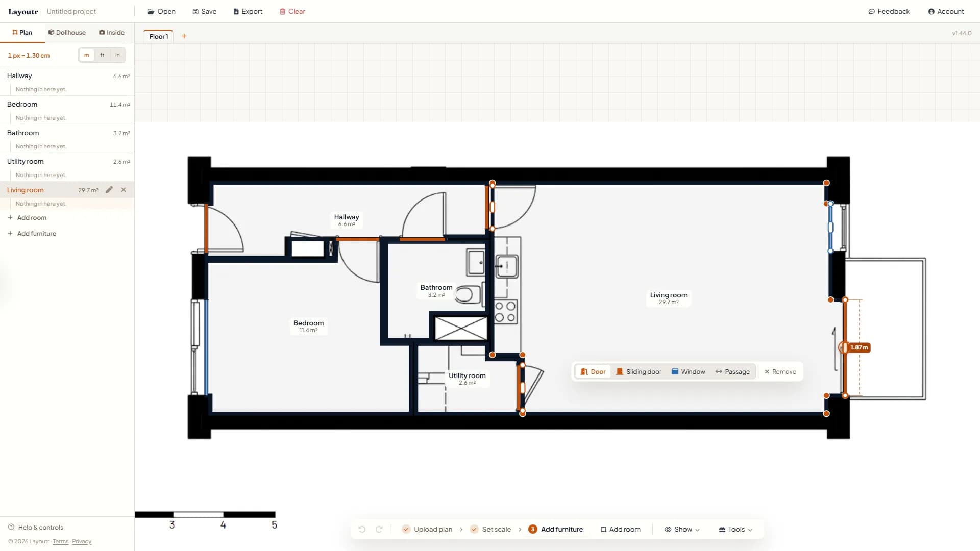Go to Set scale step
This screenshot has height=551, width=980.
point(491,529)
